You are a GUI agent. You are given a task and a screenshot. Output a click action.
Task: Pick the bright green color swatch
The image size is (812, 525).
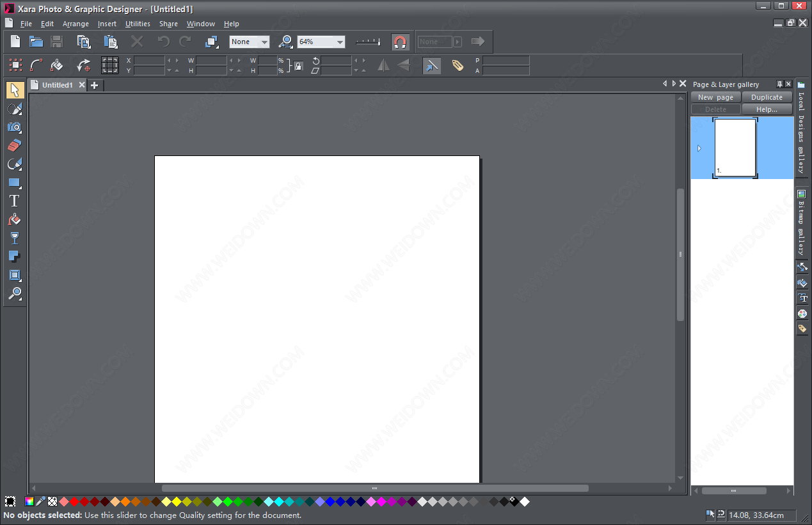click(227, 502)
